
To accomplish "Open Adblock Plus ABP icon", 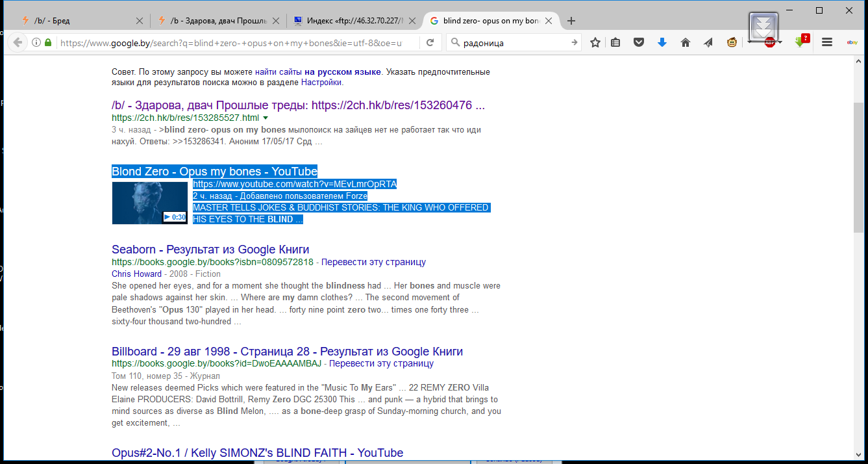I will 770,43.
